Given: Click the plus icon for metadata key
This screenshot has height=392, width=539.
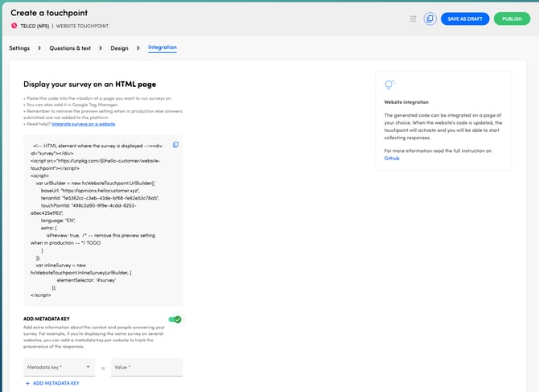Looking at the screenshot, I should [27, 383].
